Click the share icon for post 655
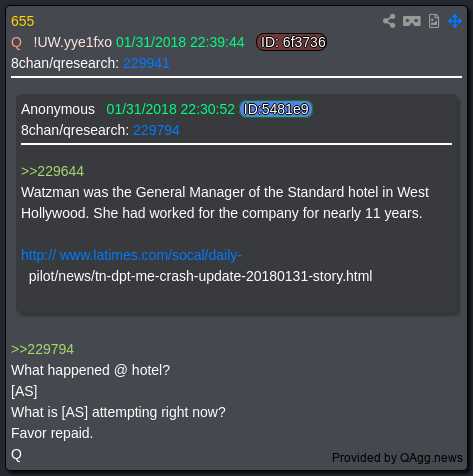Screen dimensions: 473x476 (389, 21)
